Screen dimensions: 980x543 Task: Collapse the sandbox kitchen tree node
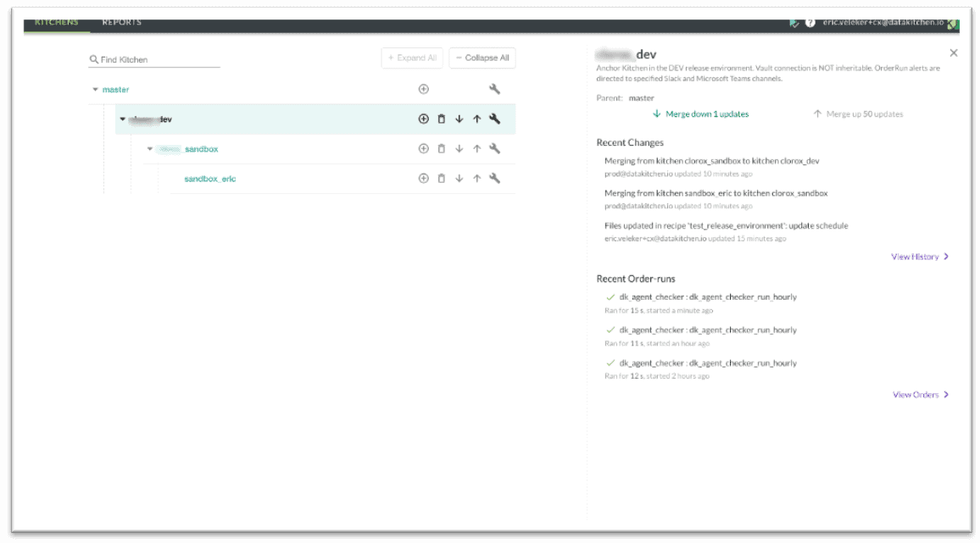tap(150, 149)
